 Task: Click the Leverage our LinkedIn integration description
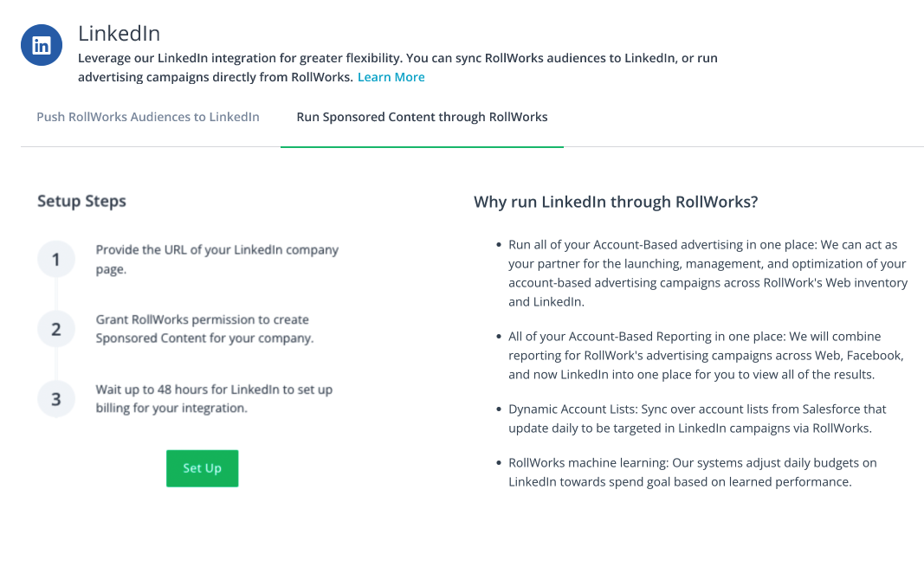point(397,68)
